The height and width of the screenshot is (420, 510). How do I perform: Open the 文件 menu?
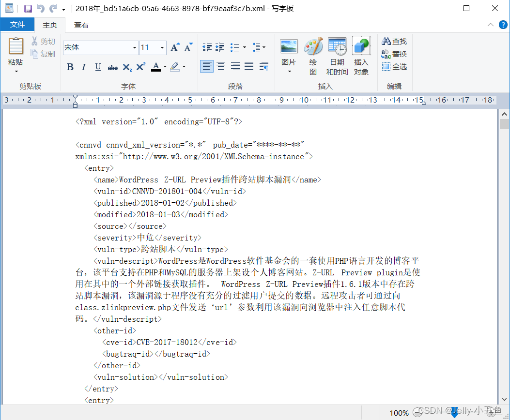click(x=17, y=25)
